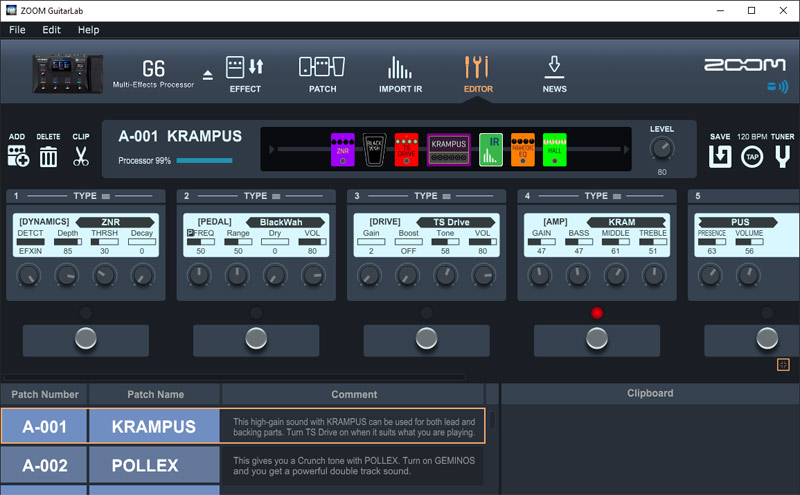This screenshot has width=800, height=495.
Task: Click the Patch Number column header
Action: pos(44,394)
